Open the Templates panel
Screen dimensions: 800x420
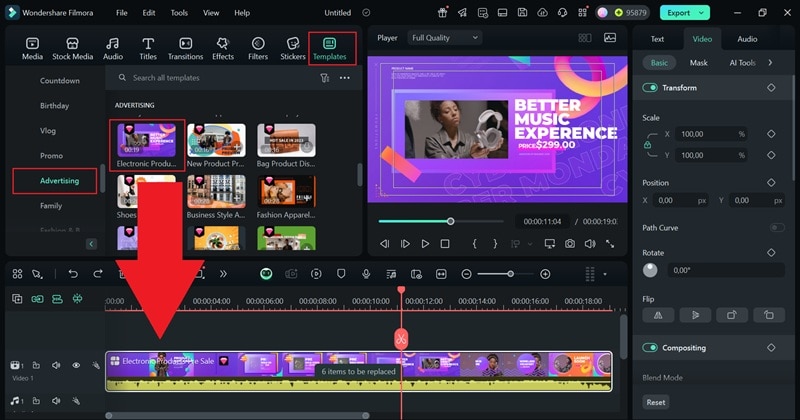pos(330,49)
